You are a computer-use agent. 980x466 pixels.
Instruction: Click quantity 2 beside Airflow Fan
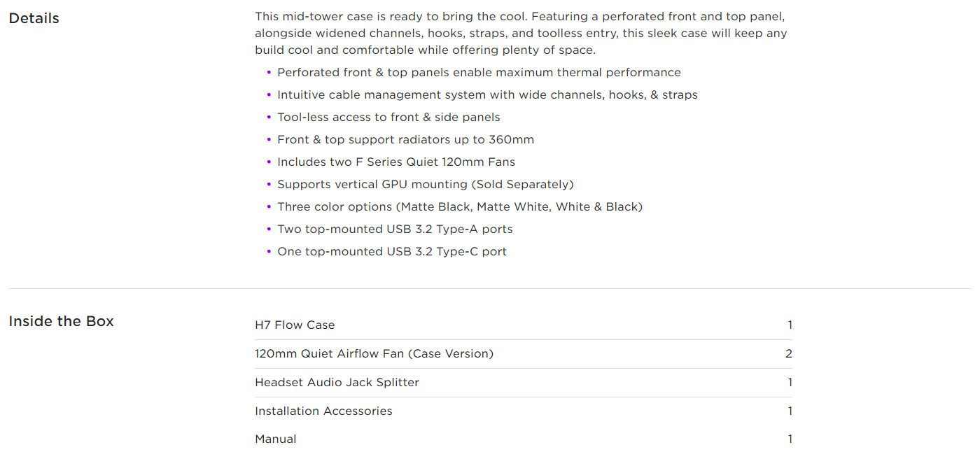pyautogui.click(x=789, y=354)
